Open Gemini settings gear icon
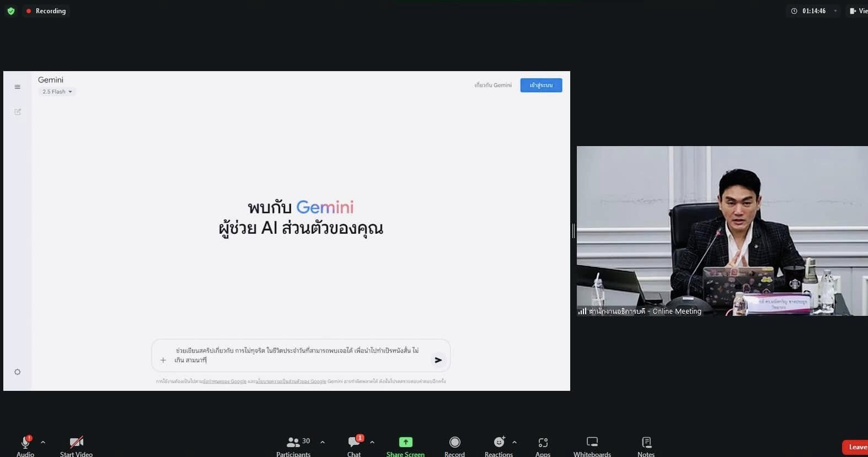868x457 pixels. tap(18, 372)
